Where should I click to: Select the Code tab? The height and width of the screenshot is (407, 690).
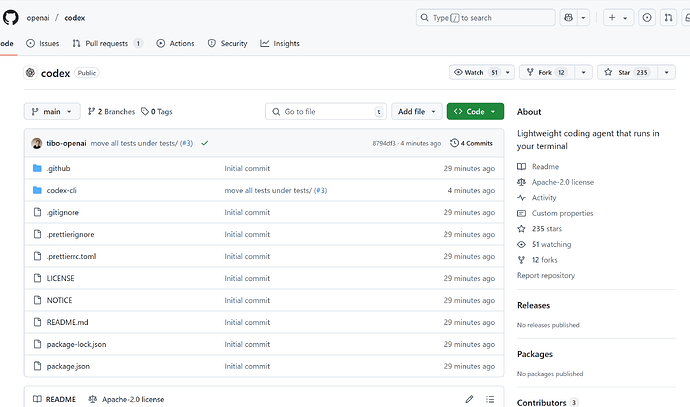[x=7, y=44]
